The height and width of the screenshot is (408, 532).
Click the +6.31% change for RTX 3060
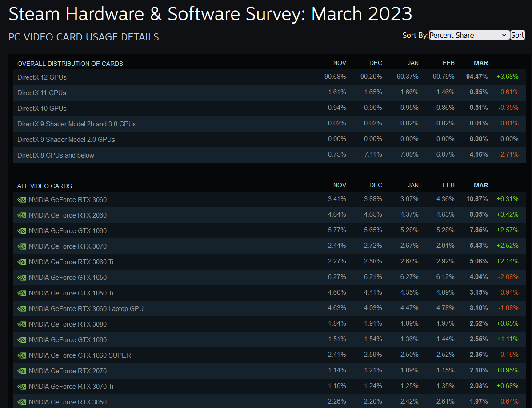point(507,199)
